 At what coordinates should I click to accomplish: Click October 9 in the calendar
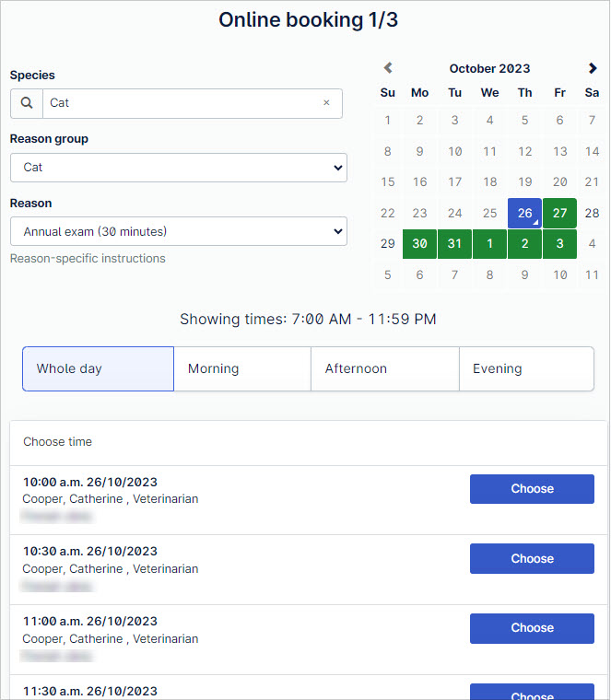click(419, 151)
